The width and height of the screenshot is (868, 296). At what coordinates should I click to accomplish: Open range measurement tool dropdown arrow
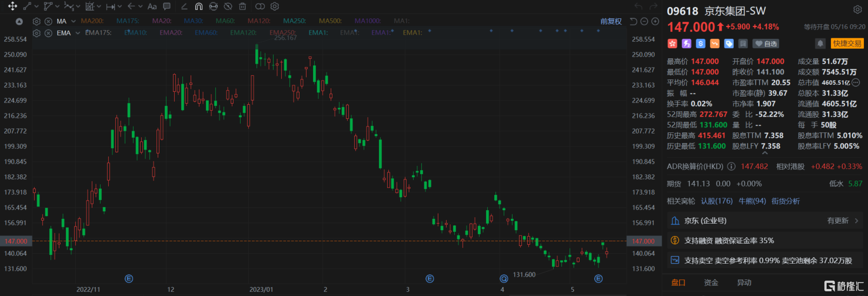click(x=120, y=7)
